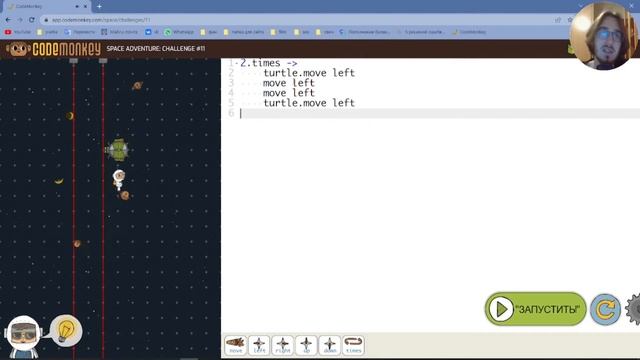Place cursor on empty code line 6
This screenshot has height=360, width=640.
(x=440, y=113)
